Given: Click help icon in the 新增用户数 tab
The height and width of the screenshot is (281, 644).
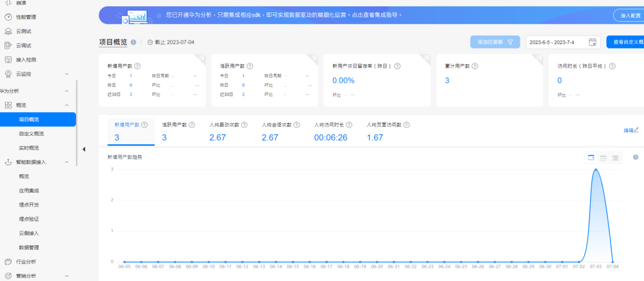Looking at the screenshot, I should (x=145, y=125).
